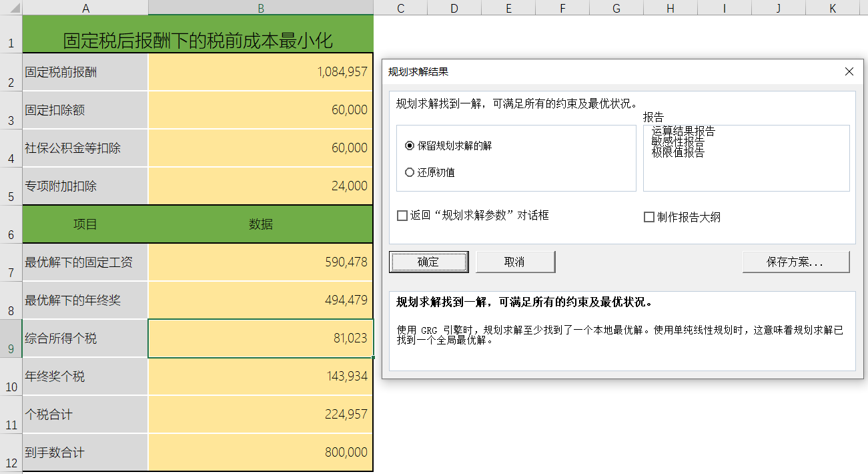Image resolution: width=868 pixels, height=474 pixels.
Task: Open the "保存方案..." dialog
Action: [x=795, y=262]
